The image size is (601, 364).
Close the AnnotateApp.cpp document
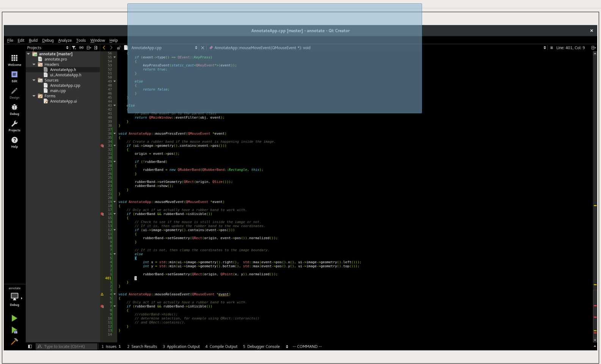[x=202, y=48]
